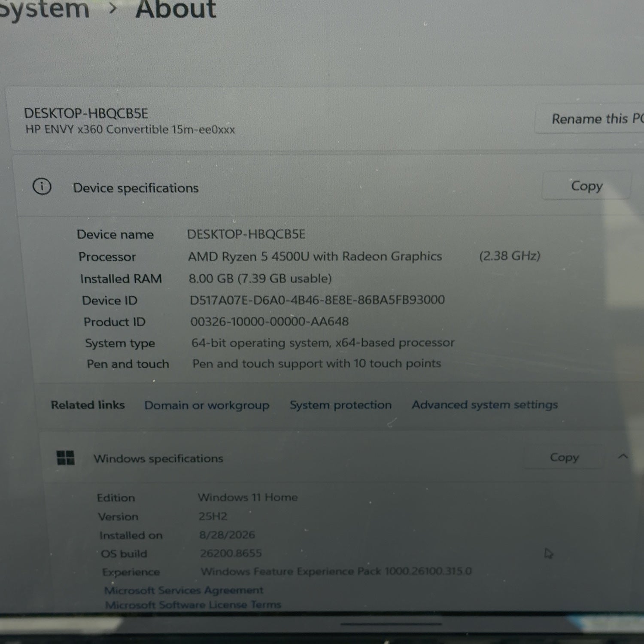The height and width of the screenshot is (644, 644).
Task: Collapse the Windows specifications section
Action: [623, 456]
